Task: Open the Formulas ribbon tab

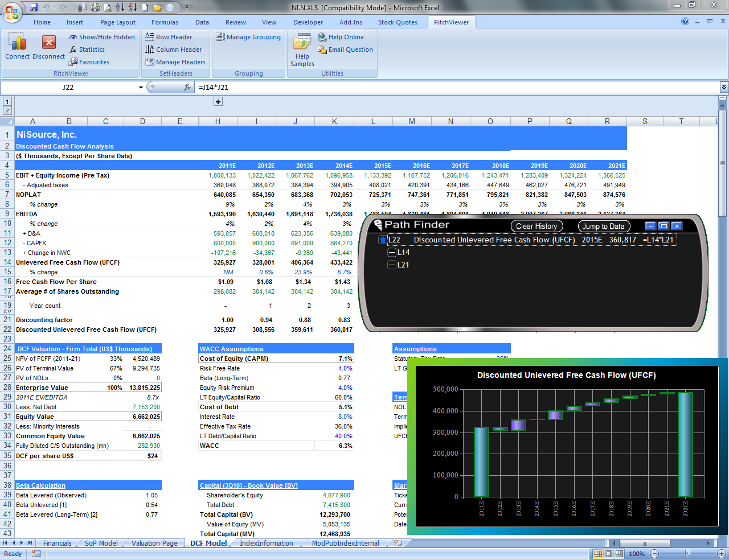Action: pyautogui.click(x=165, y=22)
